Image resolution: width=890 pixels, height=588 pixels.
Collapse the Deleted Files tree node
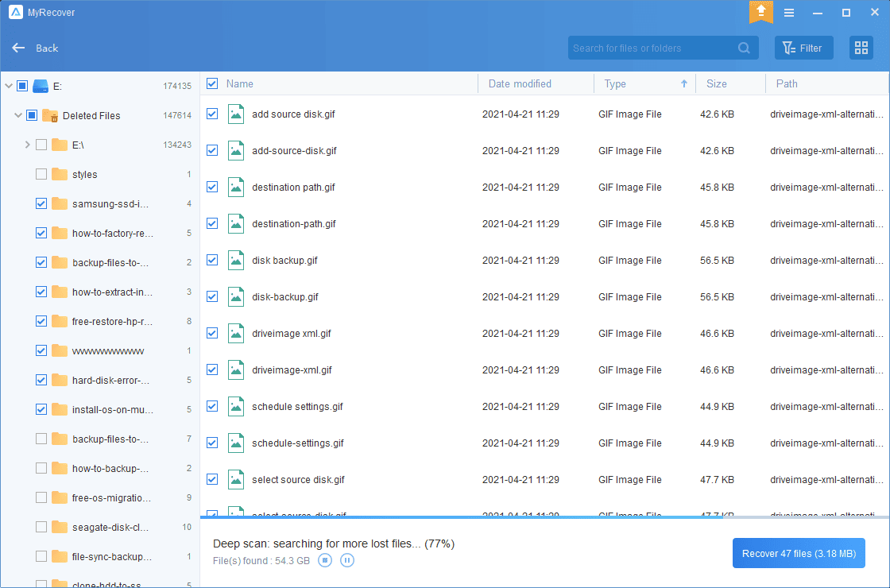pos(18,115)
